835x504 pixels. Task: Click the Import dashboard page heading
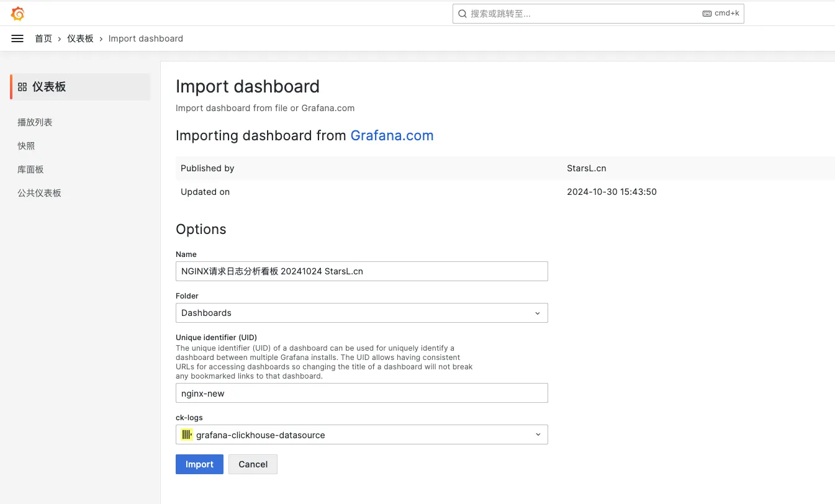coord(248,86)
